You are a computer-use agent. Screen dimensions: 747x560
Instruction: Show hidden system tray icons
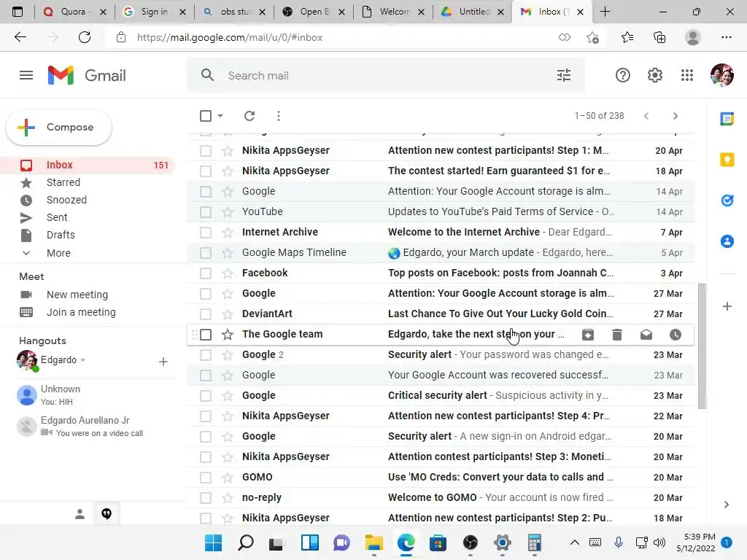(575, 542)
